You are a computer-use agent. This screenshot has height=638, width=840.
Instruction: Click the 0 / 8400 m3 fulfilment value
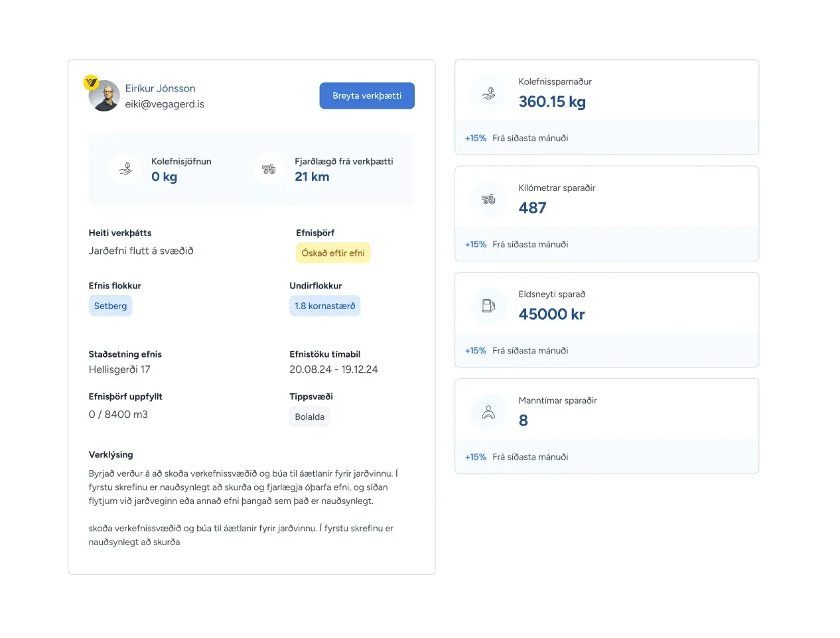118,415
